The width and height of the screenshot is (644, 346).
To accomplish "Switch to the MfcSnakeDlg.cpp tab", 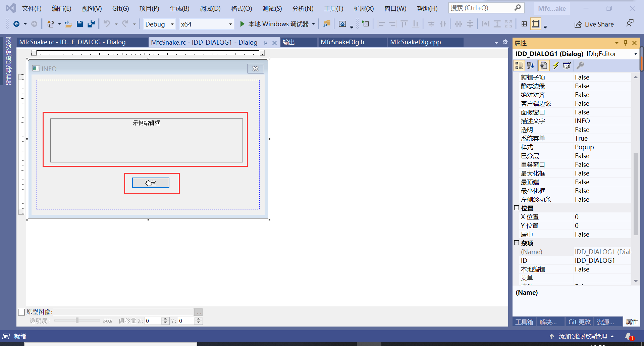I will pyautogui.click(x=416, y=42).
